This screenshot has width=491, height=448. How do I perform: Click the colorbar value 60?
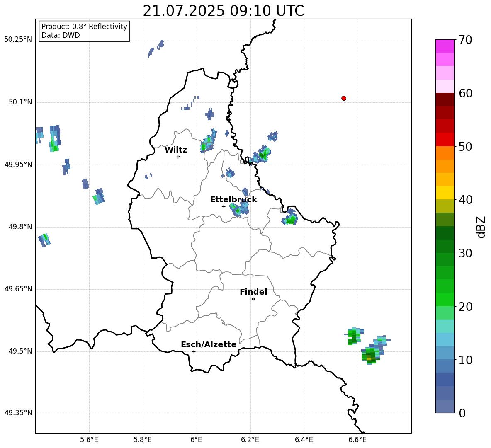(465, 93)
